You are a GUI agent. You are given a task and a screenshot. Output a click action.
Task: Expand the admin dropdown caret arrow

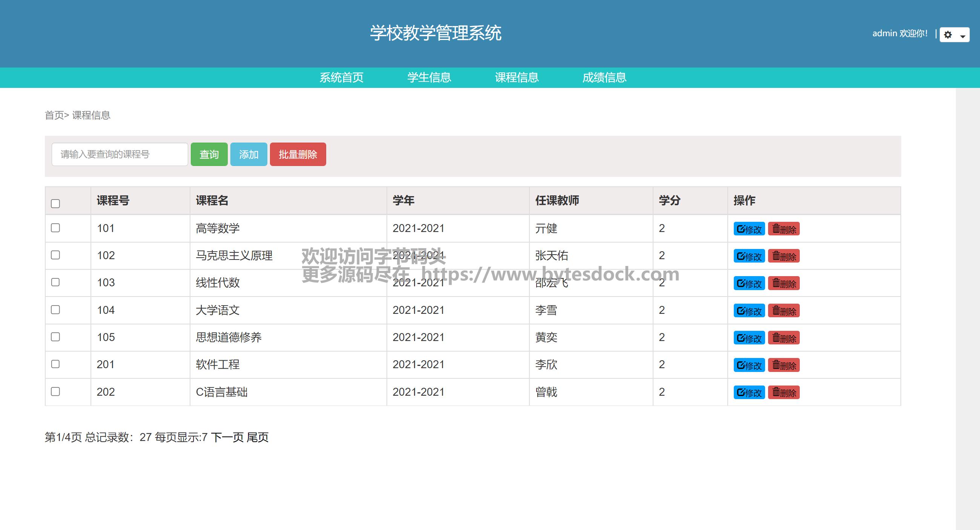point(963,37)
